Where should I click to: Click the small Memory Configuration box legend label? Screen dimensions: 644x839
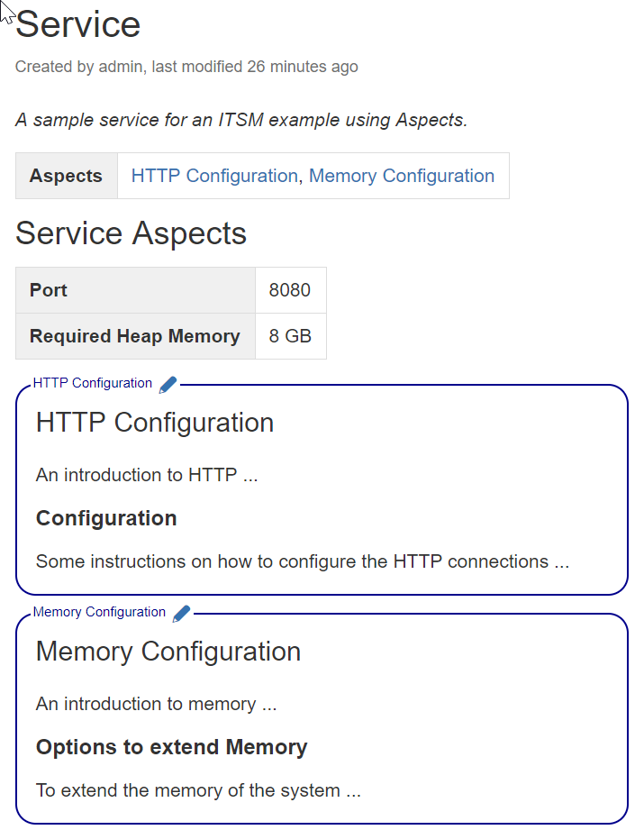point(99,612)
